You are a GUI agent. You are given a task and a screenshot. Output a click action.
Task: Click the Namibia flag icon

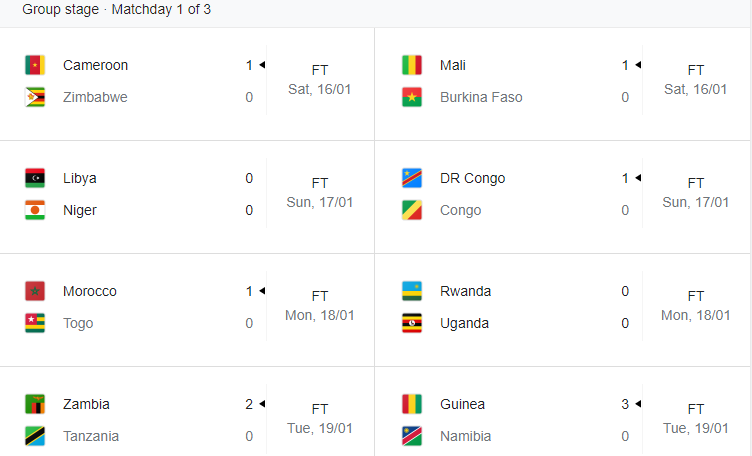412,436
